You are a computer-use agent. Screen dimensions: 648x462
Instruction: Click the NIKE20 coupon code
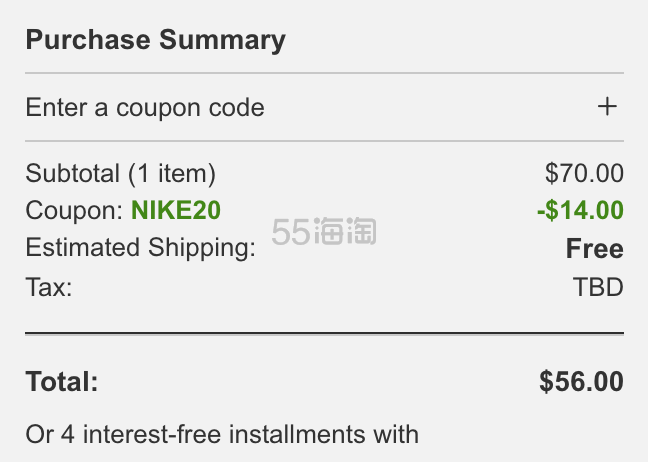point(176,211)
